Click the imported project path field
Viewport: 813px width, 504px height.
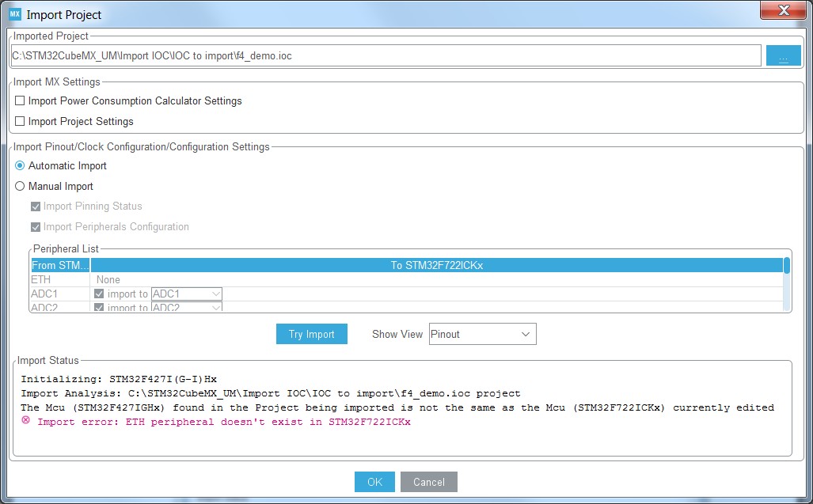386,55
